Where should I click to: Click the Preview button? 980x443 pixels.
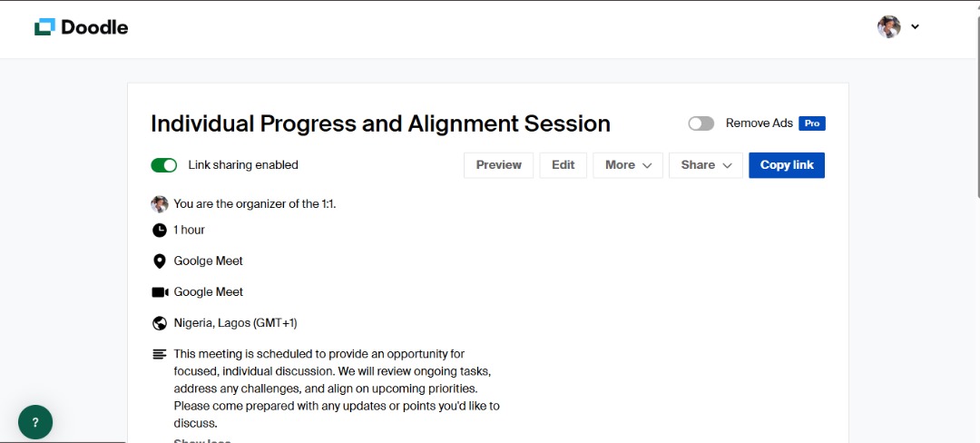(x=498, y=165)
